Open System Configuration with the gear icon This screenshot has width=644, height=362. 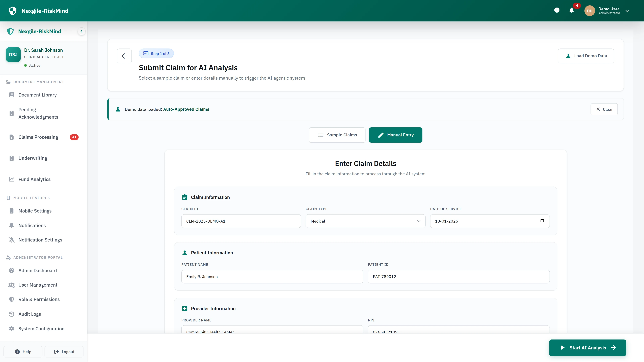(41, 328)
